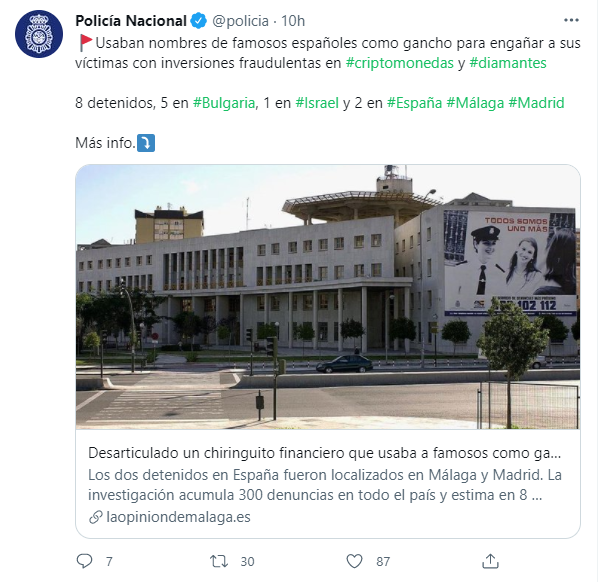The height and width of the screenshot is (582, 600).
Task: Click the reply speech bubble icon
Action: (x=84, y=561)
